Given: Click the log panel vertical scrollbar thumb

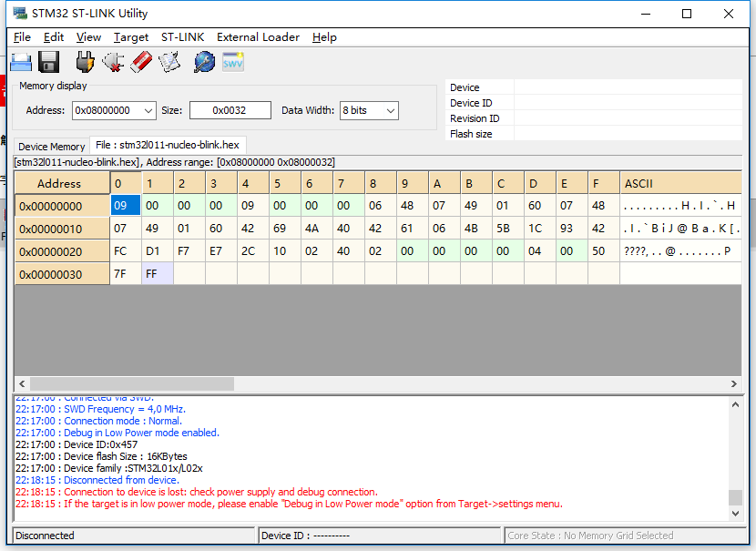Looking at the screenshot, I should pos(735,497).
